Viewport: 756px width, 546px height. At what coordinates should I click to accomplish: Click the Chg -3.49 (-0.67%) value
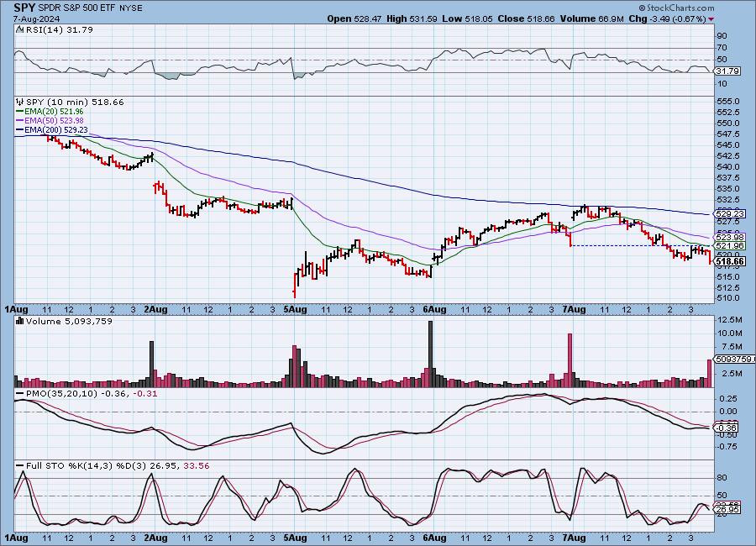click(669, 18)
